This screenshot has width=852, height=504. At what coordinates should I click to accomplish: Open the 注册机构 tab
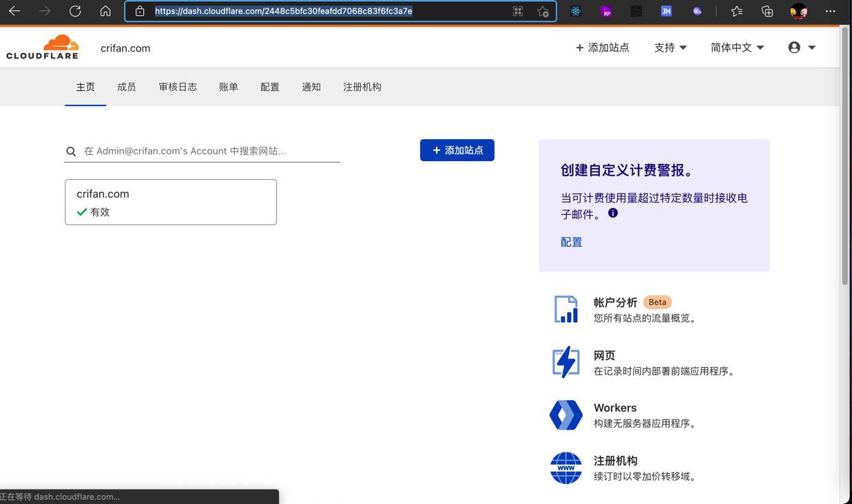362,87
